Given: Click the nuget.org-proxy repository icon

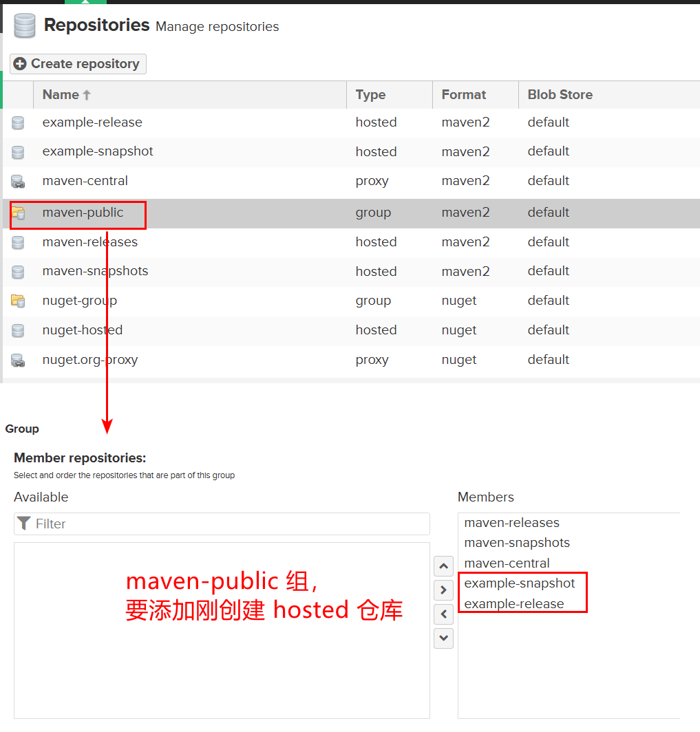Looking at the screenshot, I should point(18,360).
